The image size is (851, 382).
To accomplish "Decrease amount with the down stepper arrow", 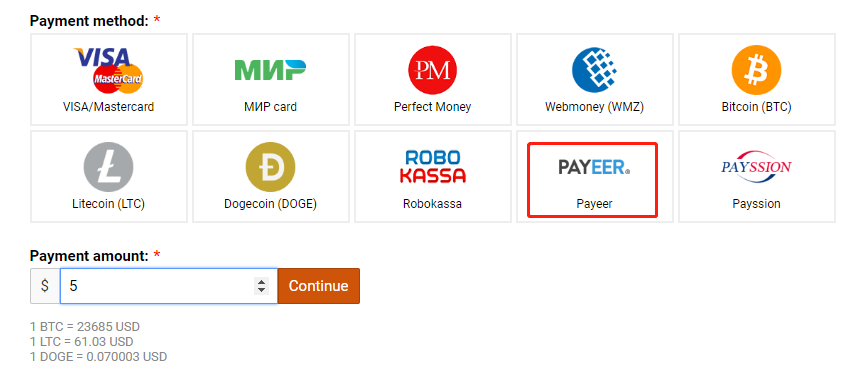I will (262, 290).
